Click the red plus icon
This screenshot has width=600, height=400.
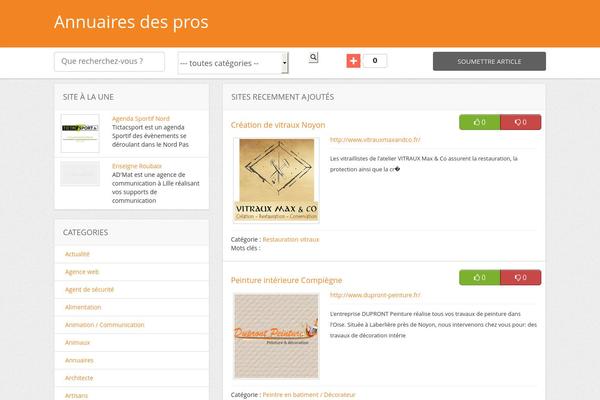click(353, 60)
